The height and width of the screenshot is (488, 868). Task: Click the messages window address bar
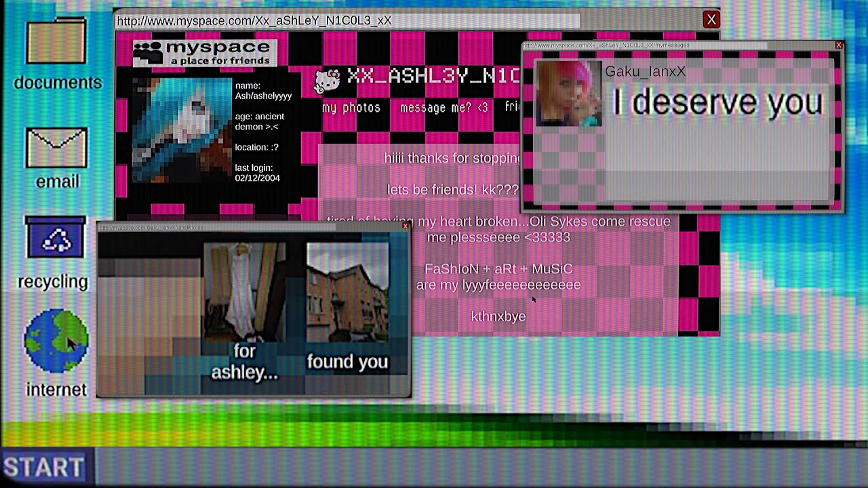coord(644,45)
